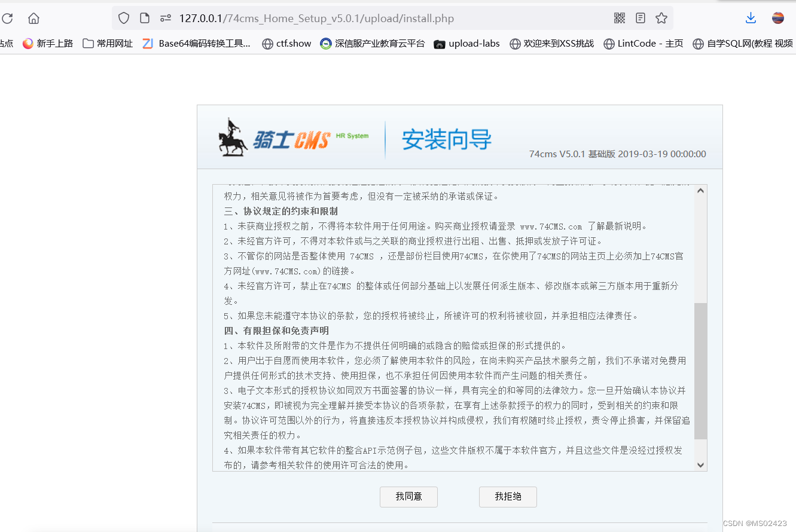Screen dimensions: 796x532
Task: Open site information page icon
Action: coord(144,18)
